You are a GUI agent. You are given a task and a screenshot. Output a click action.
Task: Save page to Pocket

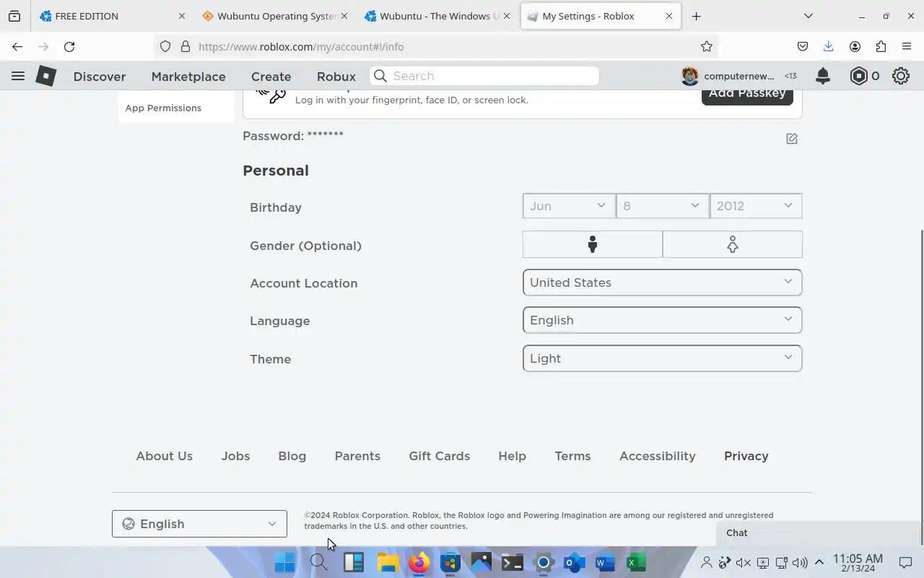[802, 46]
